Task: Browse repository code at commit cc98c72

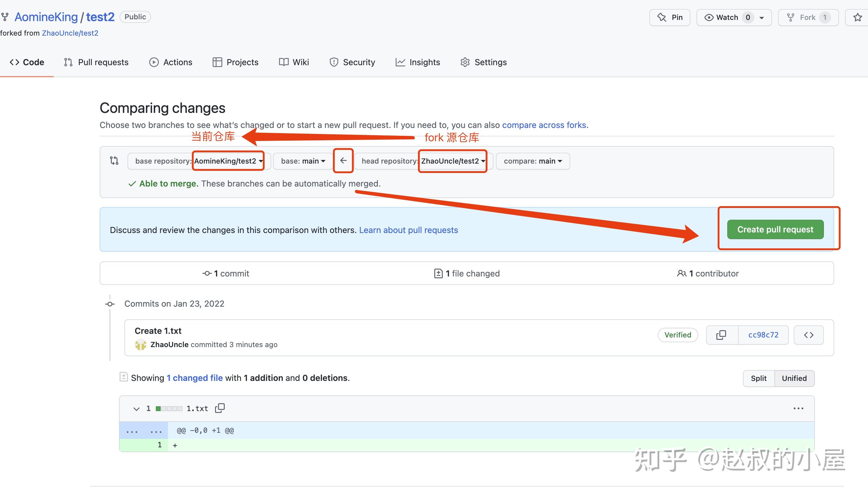Action: pos(809,335)
